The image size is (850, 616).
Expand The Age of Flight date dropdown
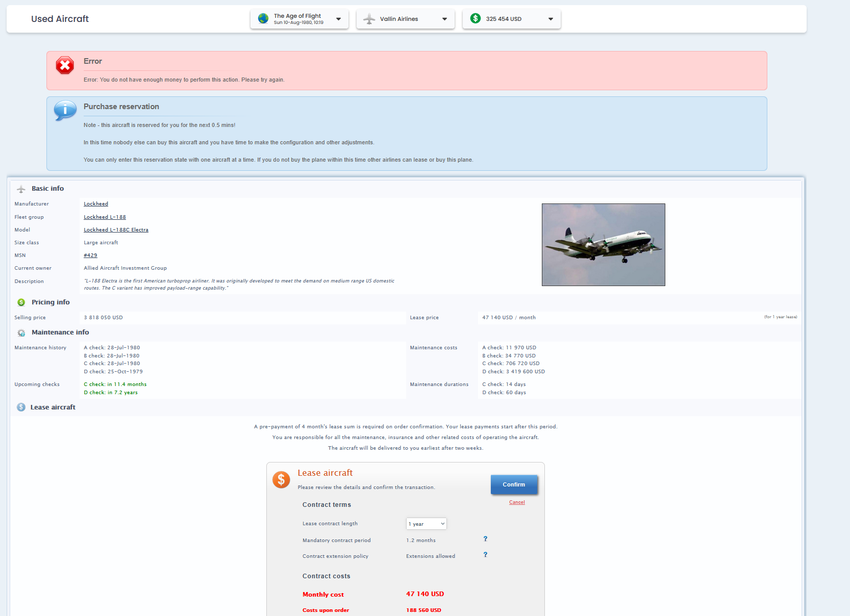(338, 19)
